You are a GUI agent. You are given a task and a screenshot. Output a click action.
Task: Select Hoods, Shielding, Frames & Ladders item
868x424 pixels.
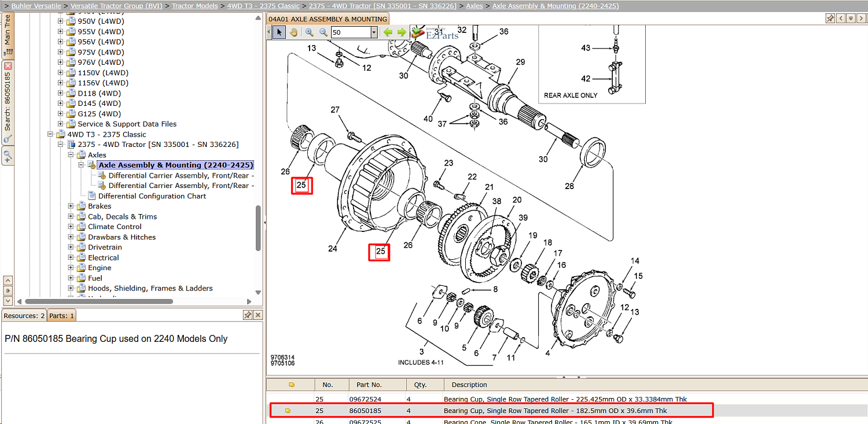click(150, 288)
